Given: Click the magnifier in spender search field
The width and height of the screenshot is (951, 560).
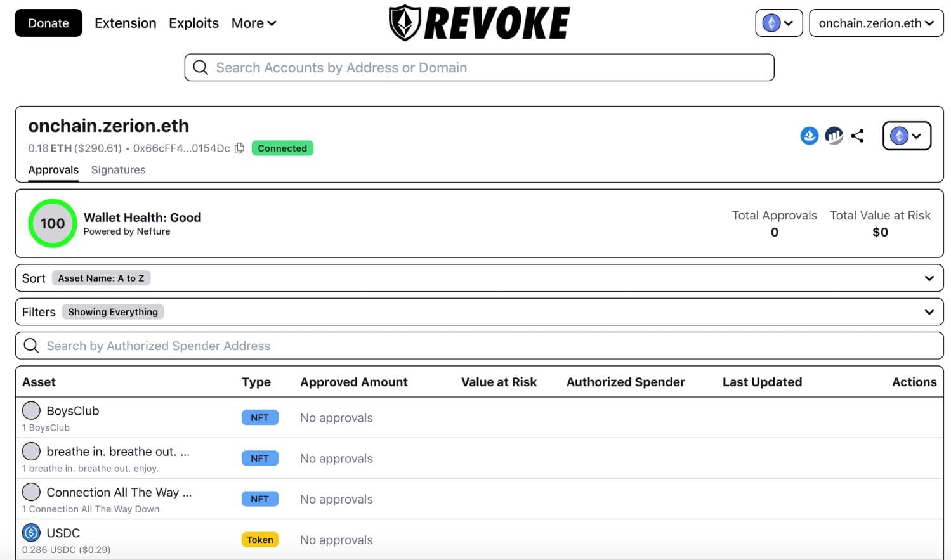Looking at the screenshot, I should pos(31,346).
